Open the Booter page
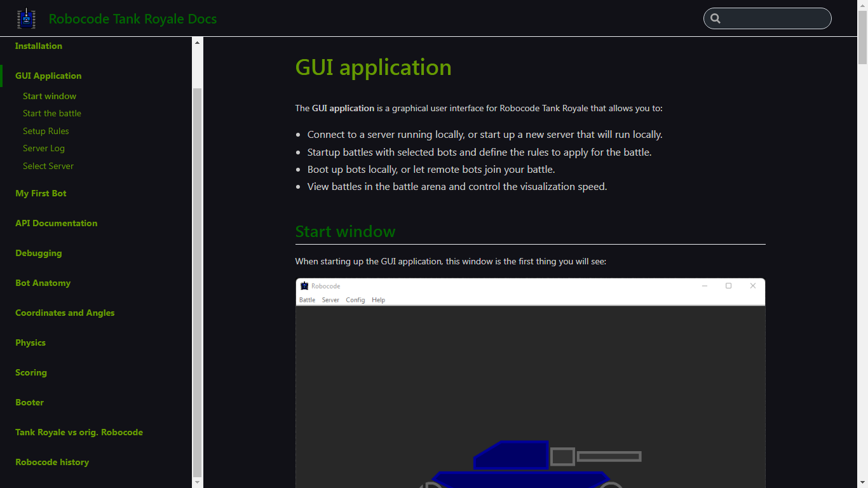The image size is (868, 488). [x=30, y=402]
